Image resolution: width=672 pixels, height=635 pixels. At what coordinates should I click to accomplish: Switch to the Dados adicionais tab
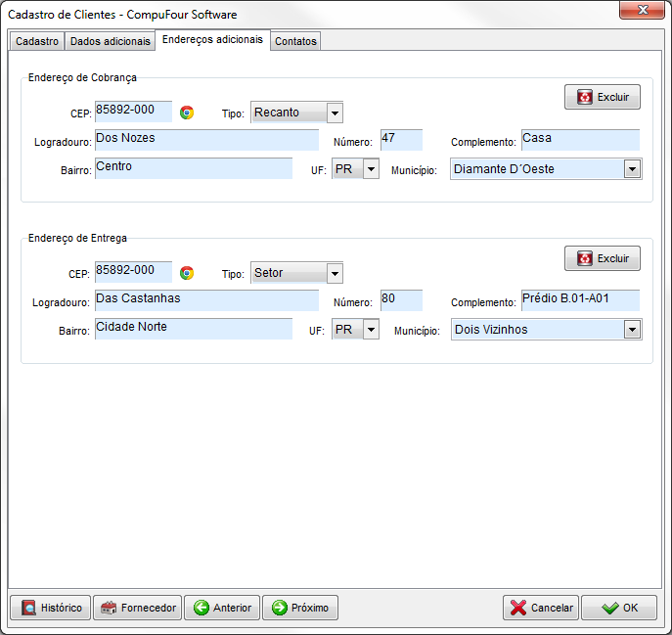111,41
